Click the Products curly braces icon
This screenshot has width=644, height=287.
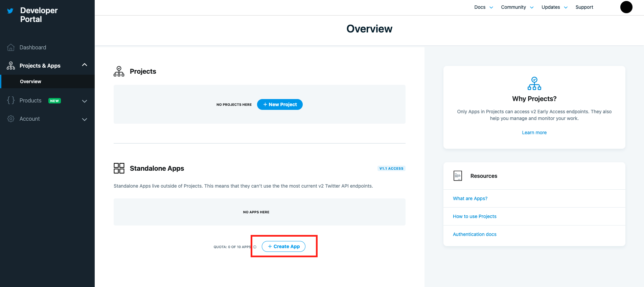11,100
